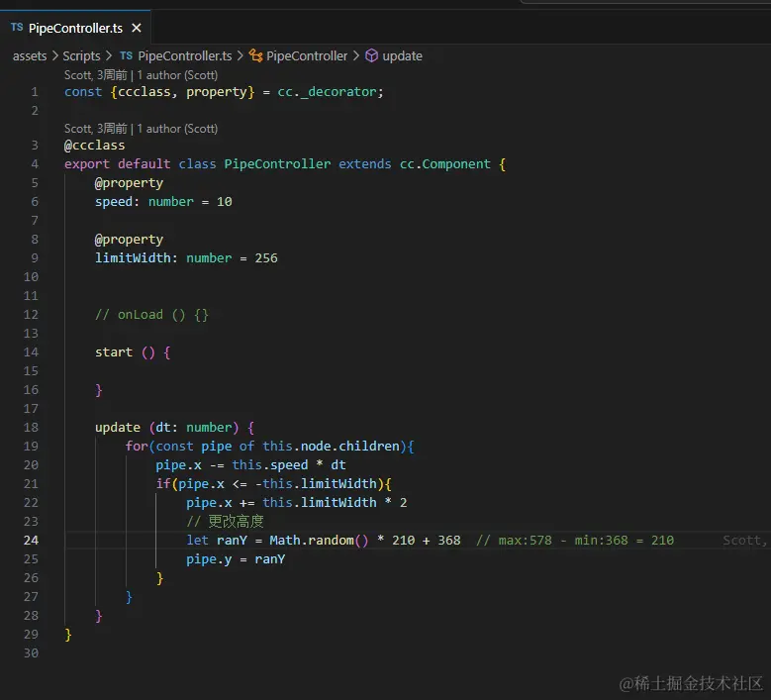Screen dimensions: 771x700
Task: Click the @ccclass decorator
Action: (94, 146)
